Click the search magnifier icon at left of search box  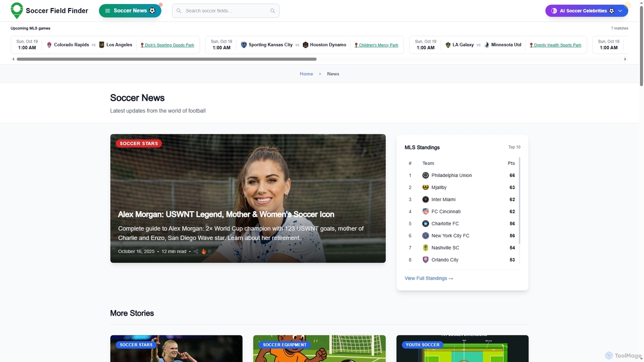179,11
